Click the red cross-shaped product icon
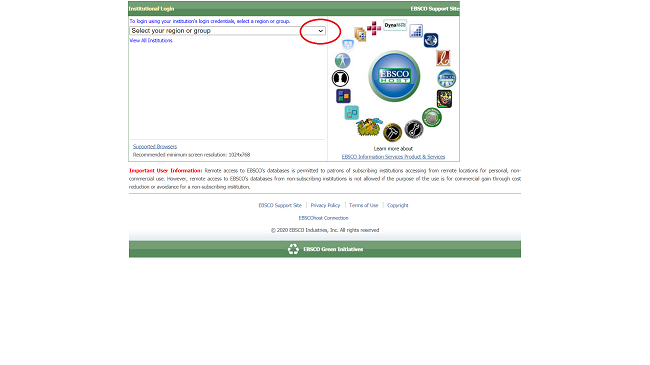Viewport: 650px width, 365px height. click(x=374, y=28)
